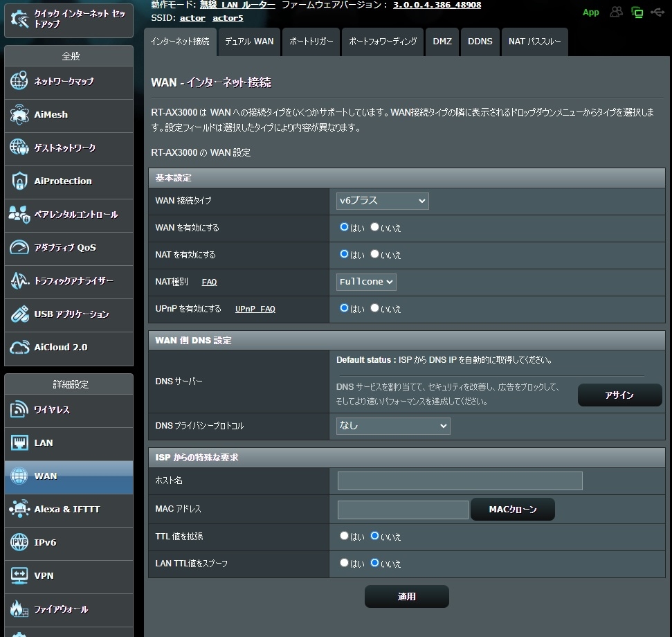
Task: Set NAT を有効にする to いいえ
Action: [x=374, y=254]
